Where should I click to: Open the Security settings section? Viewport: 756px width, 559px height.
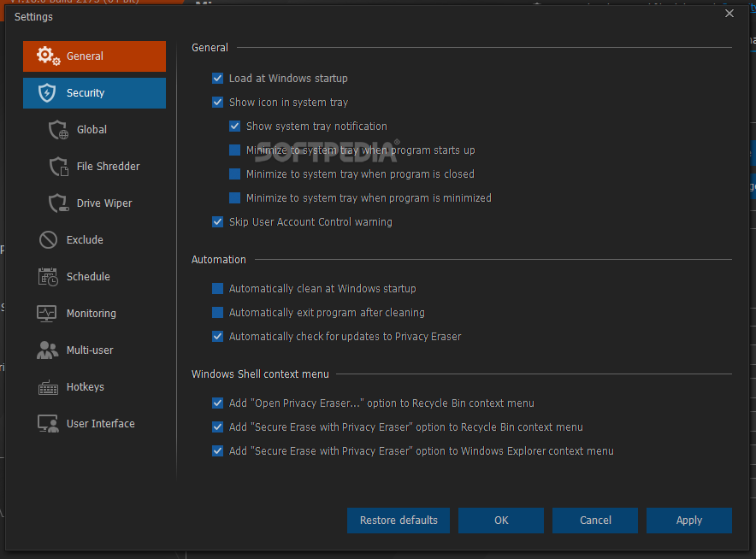click(94, 93)
